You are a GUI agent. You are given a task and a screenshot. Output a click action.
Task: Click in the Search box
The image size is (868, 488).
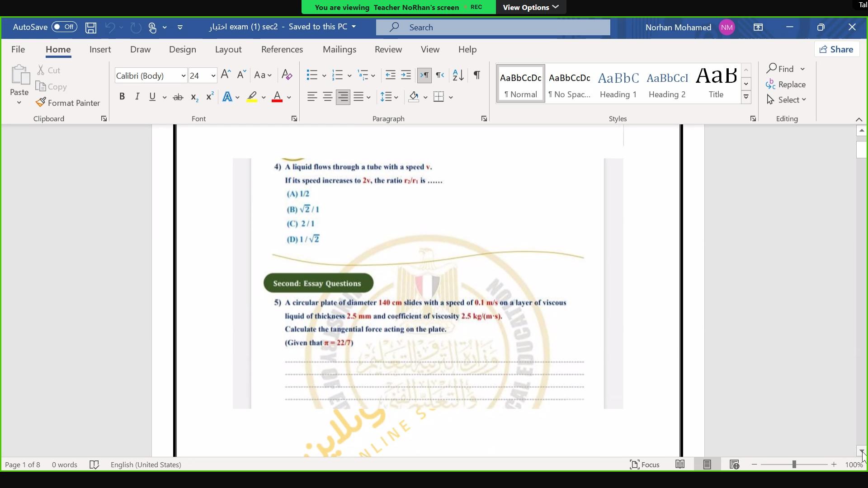click(x=493, y=28)
